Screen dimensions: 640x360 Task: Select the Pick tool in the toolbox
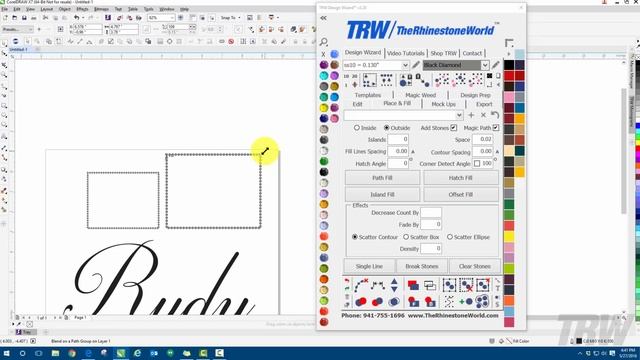[x=4, y=43]
